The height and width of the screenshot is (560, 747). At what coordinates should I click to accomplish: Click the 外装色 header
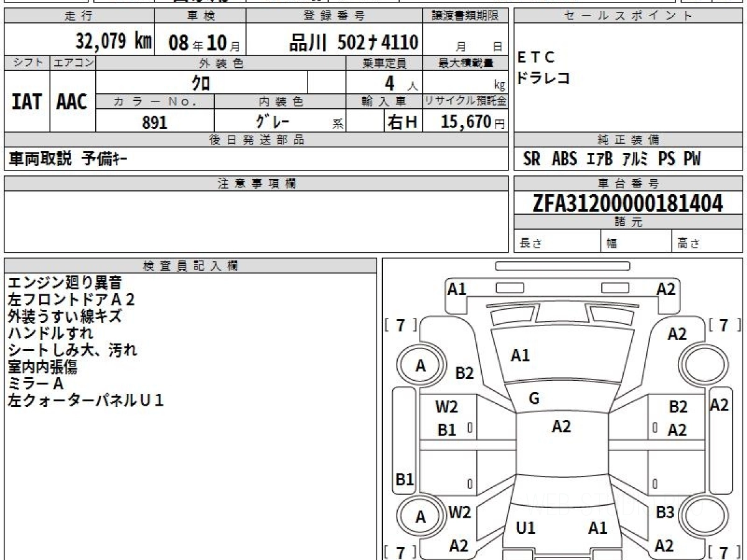click(x=221, y=63)
